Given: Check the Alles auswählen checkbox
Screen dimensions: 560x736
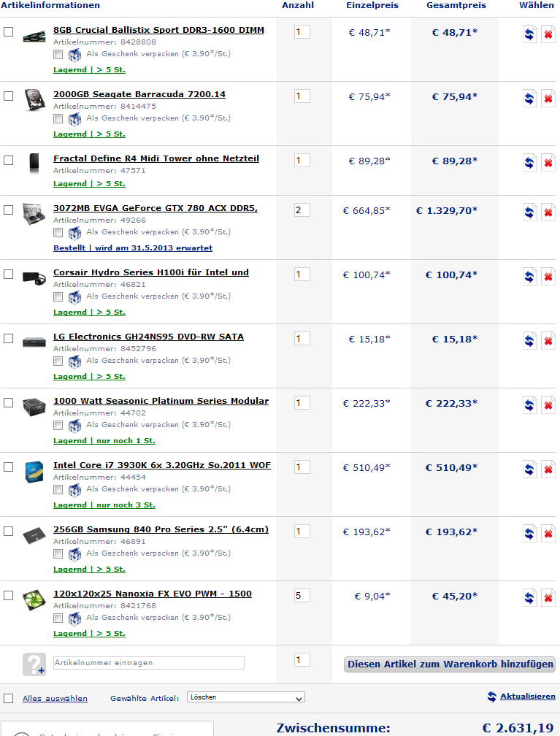Looking at the screenshot, I should tap(9, 698).
